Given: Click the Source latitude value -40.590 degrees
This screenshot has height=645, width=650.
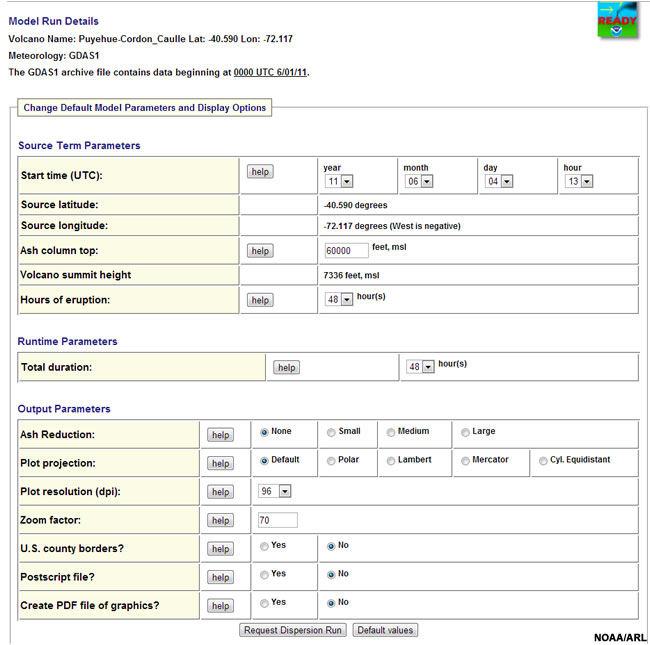Looking at the screenshot, I should [x=355, y=205].
